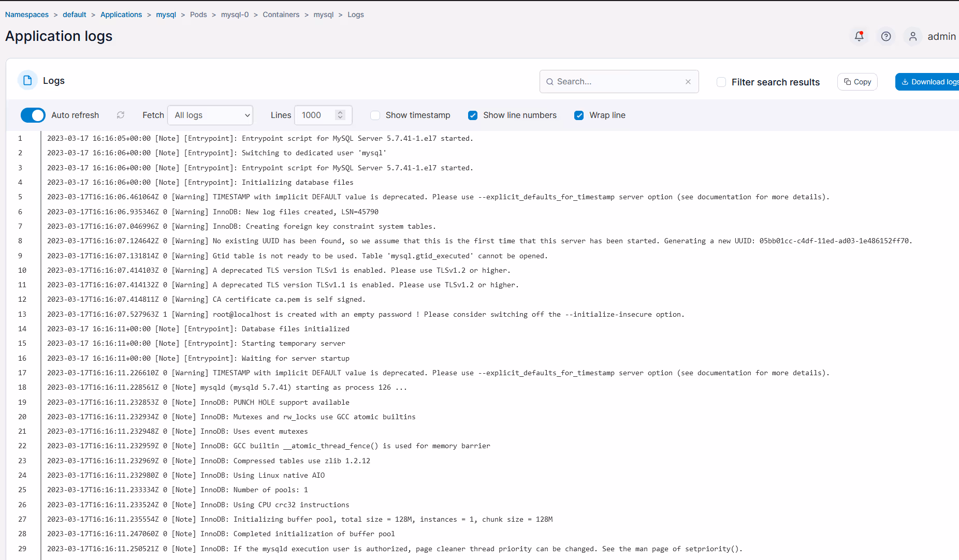959x560 pixels.
Task: Click line number 21 in the gutter
Action: (x=22, y=431)
